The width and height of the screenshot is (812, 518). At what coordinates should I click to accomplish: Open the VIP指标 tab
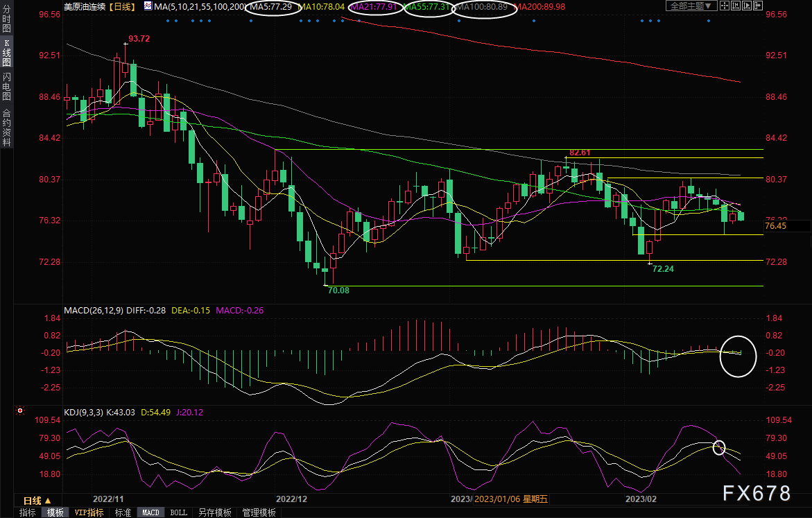coord(89,512)
